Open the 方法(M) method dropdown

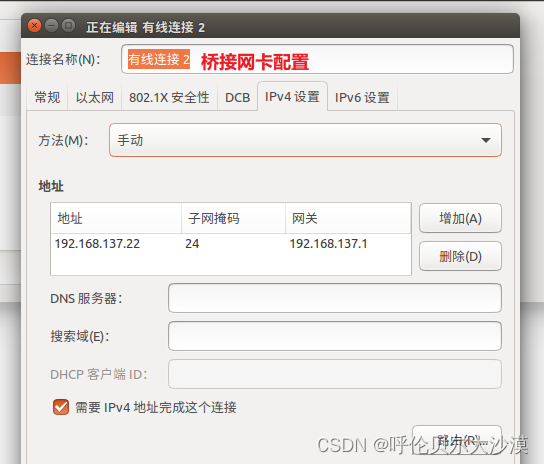305,140
